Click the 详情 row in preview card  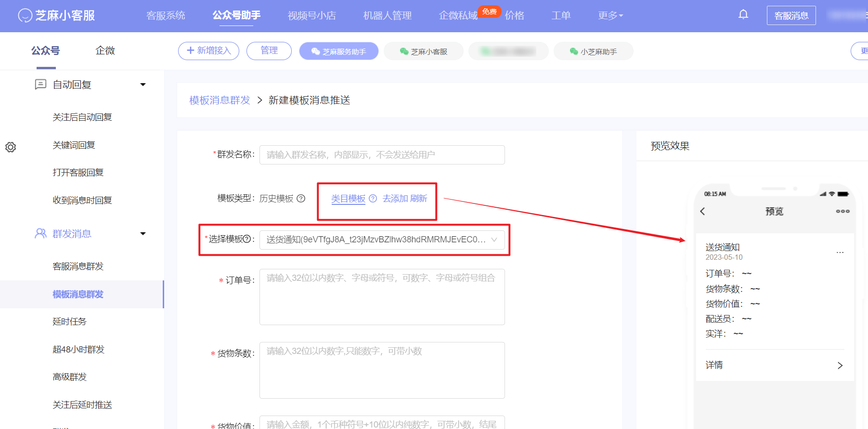(x=774, y=366)
